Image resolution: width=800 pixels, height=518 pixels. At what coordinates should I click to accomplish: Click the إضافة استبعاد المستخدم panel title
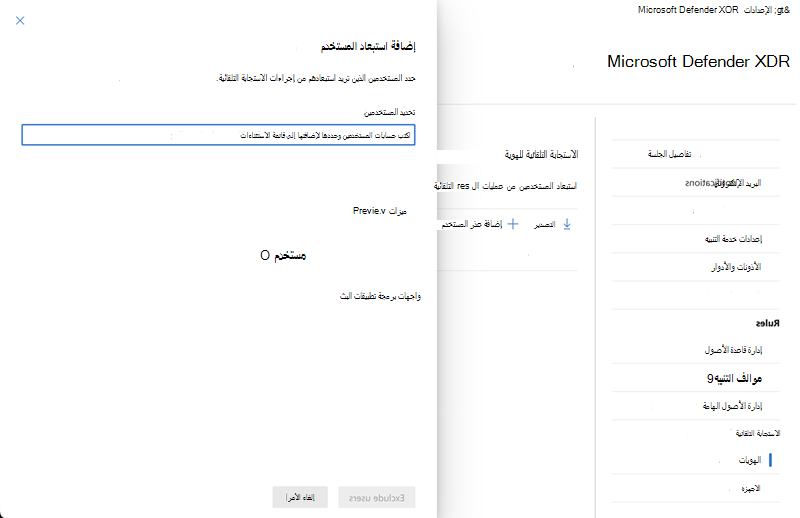pyautogui.click(x=368, y=46)
